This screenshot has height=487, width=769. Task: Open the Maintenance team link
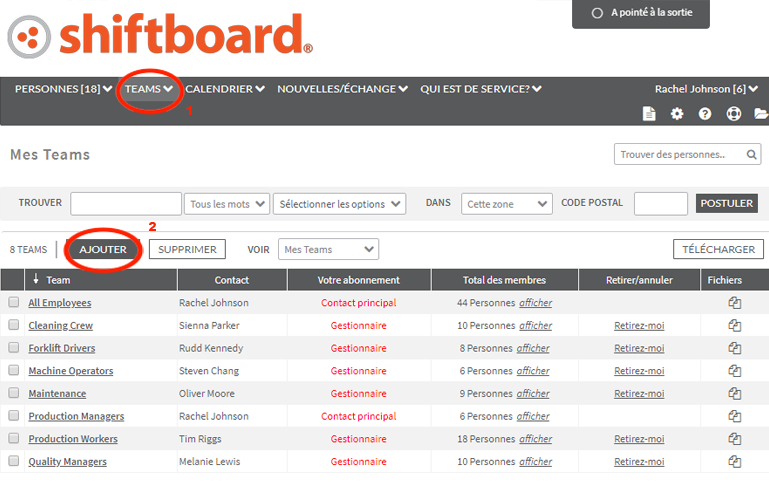[x=57, y=393]
